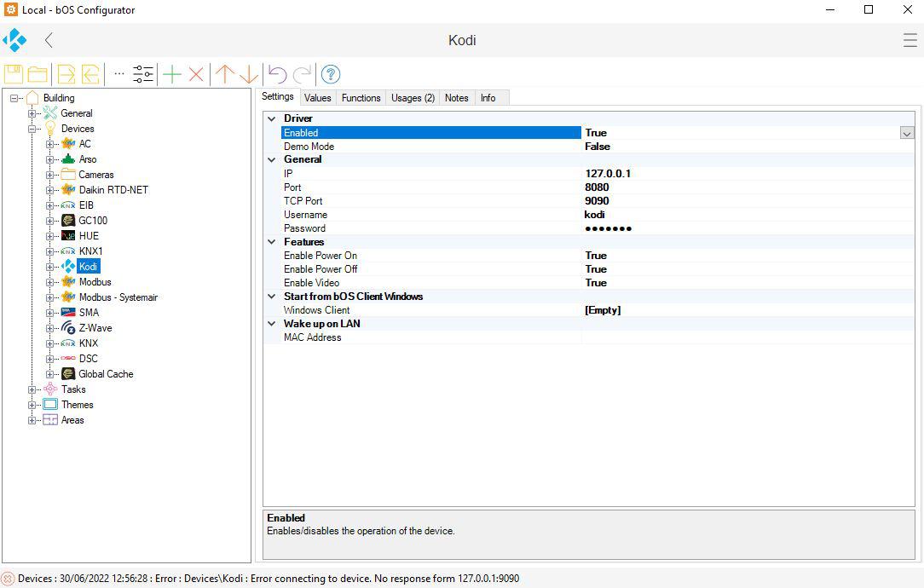Select the SMA device in the tree

[89, 312]
